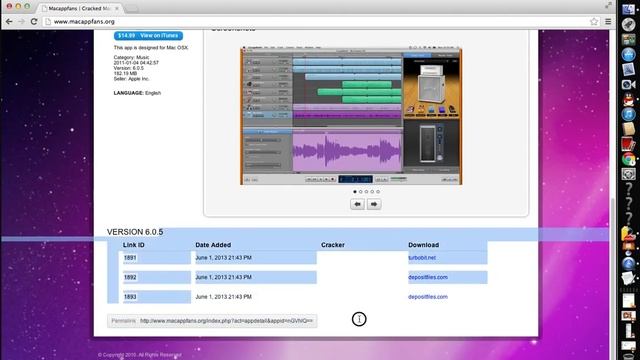This screenshot has width=640, height=360.
Task: Open QQ penguin icon in the Dock
Action: [629, 99]
